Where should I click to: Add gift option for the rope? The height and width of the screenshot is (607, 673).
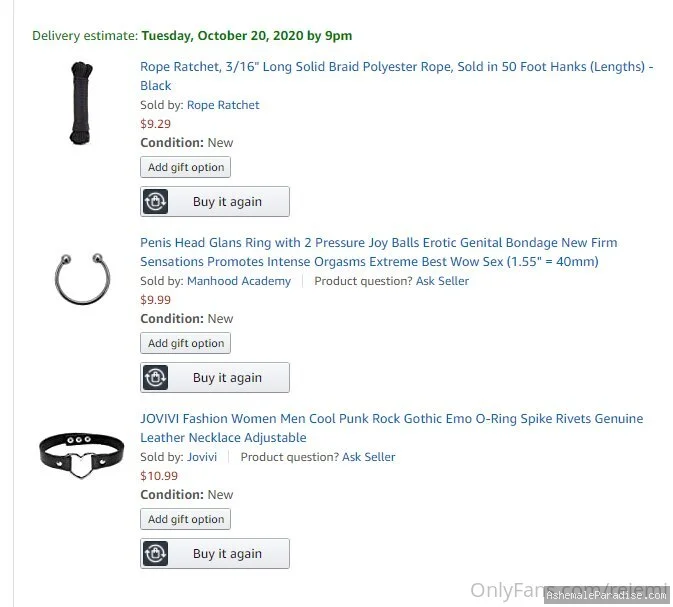click(x=185, y=167)
